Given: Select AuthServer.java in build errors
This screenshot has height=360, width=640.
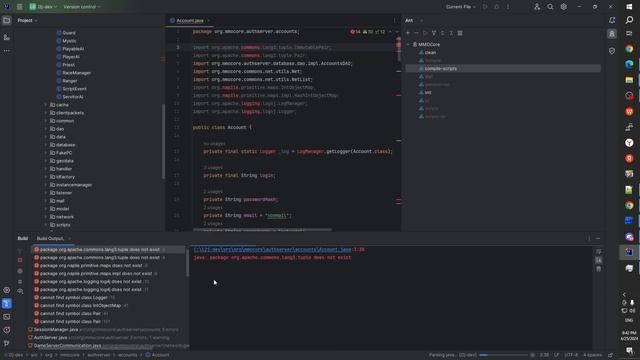Looking at the screenshot, I should 50,338.
